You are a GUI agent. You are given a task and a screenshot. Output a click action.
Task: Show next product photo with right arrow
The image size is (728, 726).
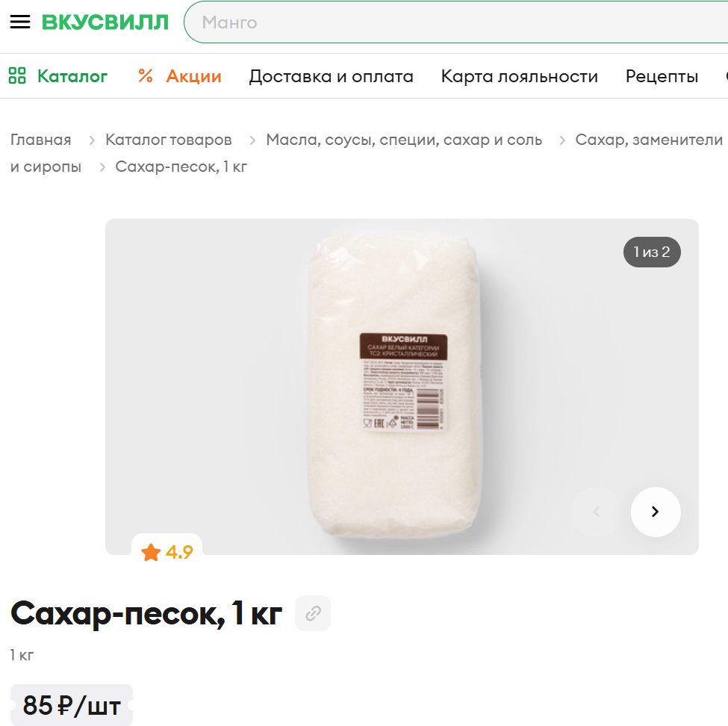656,512
